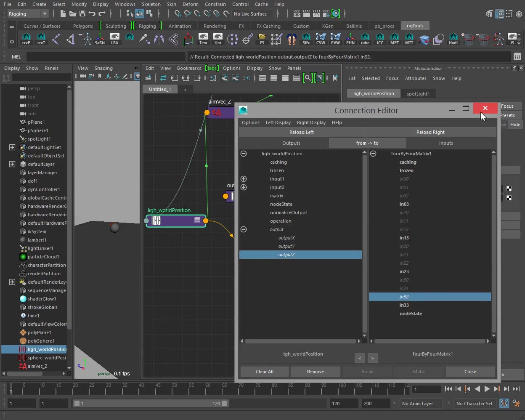Expand the input1 attribute in Outputs list
The image size is (525, 420).
coord(244,179)
